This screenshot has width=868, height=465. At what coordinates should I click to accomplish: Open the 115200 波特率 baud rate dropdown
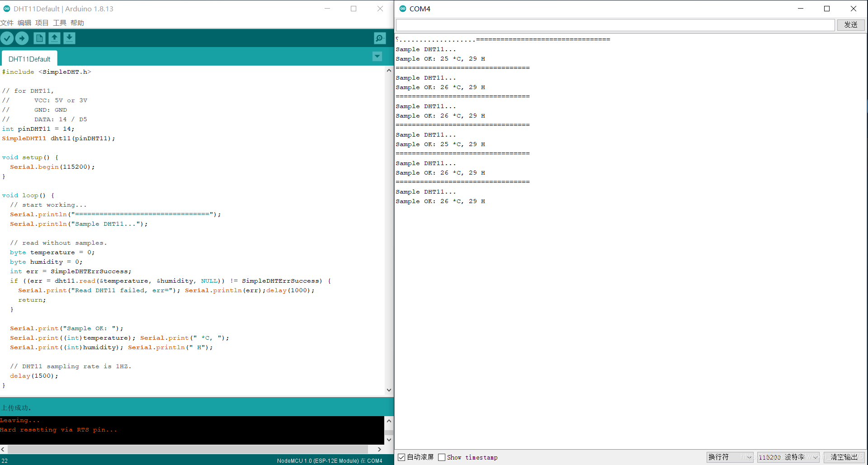pyautogui.click(x=788, y=457)
